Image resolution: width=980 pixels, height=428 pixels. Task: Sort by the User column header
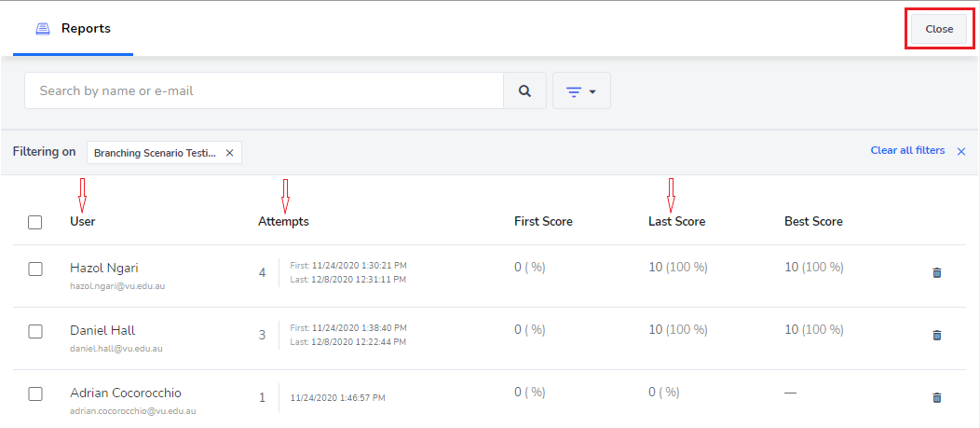coord(83,222)
